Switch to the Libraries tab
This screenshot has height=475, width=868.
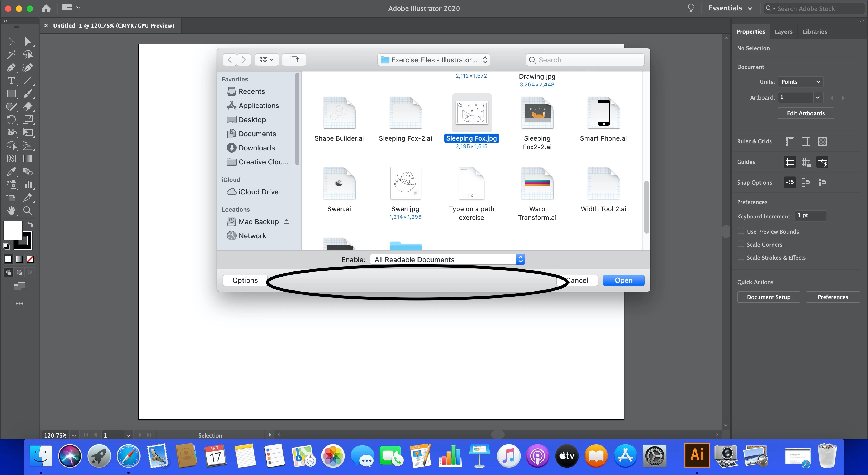pyautogui.click(x=814, y=32)
